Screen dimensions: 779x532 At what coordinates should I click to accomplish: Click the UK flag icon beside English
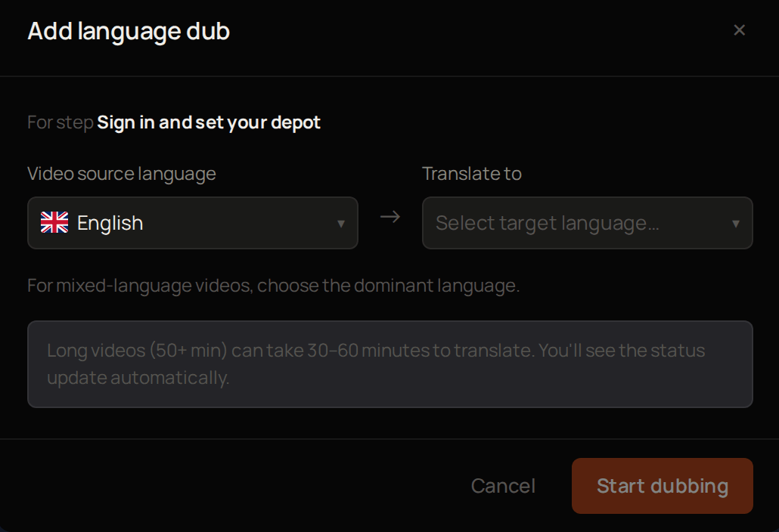pos(54,222)
